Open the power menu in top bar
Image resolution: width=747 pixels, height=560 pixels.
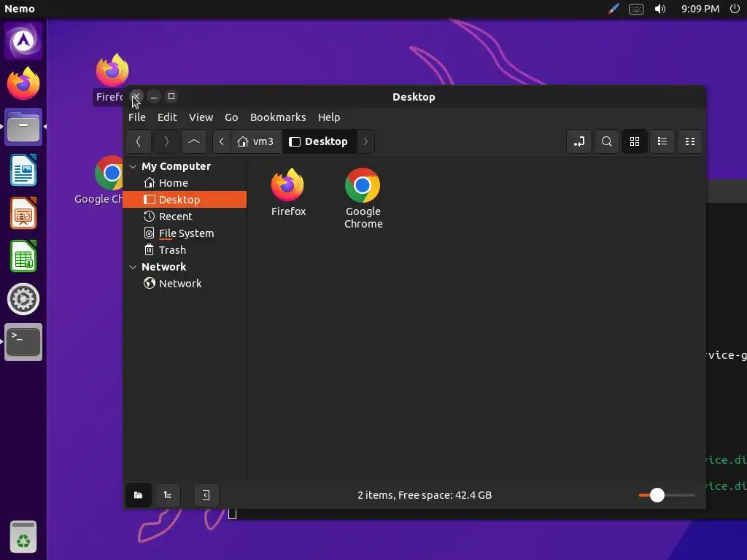tap(735, 9)
